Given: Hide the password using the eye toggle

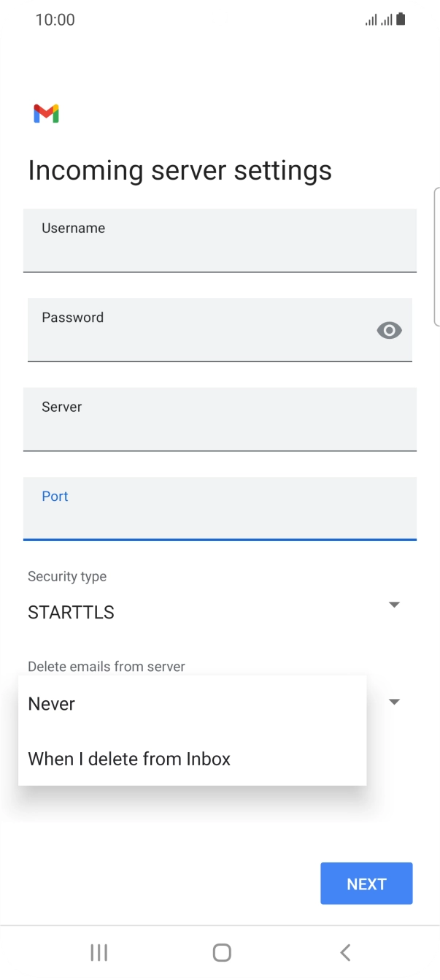Looking at the screenshot, I should [389, 330].
